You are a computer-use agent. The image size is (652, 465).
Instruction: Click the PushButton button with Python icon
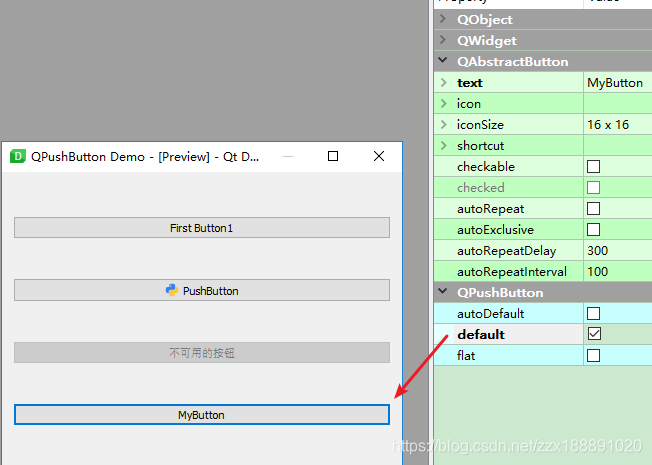point(202,290)
